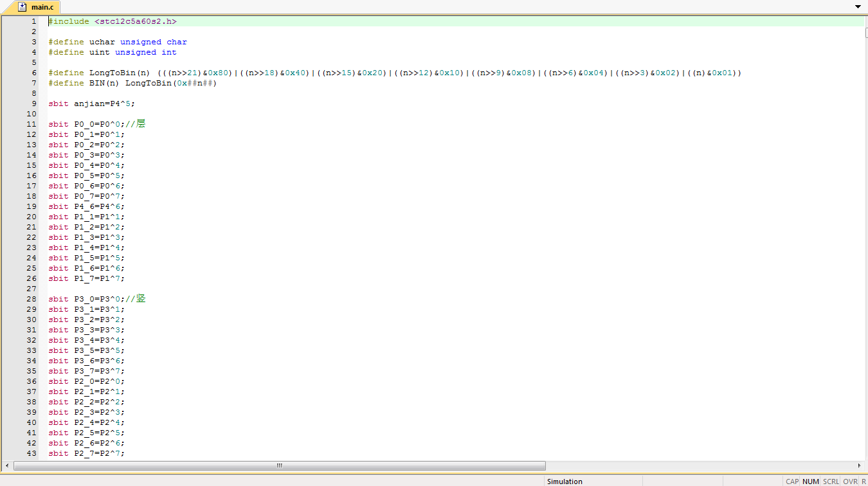The height and width of the screenshot is (486, 868).
Task: Click the 'sbit P2_7=P2^7;' line
Action: click(87, 453)
